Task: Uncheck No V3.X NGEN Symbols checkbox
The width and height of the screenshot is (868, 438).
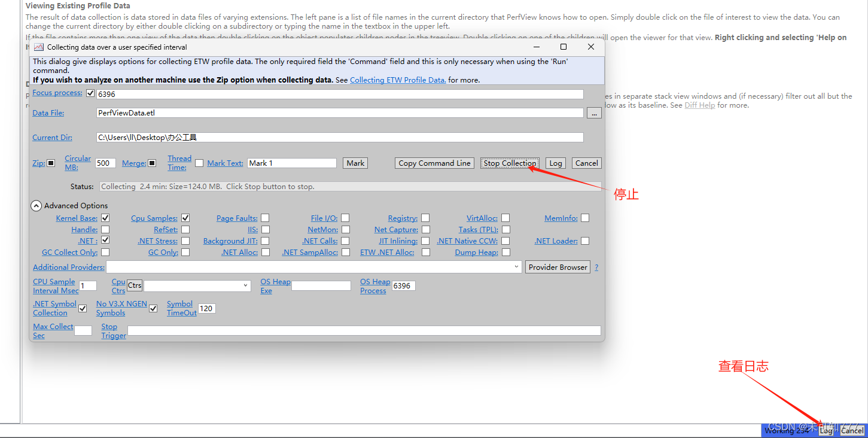Action: coord(153,308)
